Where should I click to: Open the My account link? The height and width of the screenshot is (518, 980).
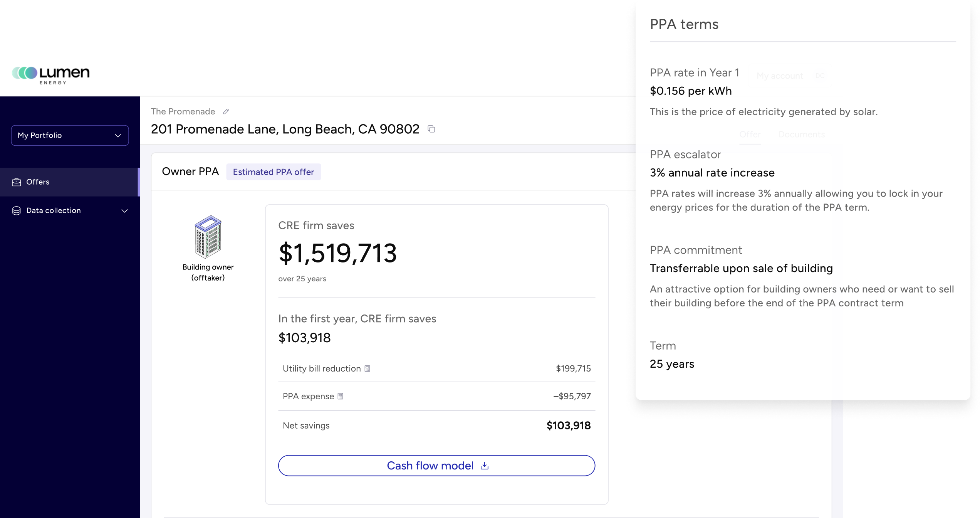click(x=780, y=76)
